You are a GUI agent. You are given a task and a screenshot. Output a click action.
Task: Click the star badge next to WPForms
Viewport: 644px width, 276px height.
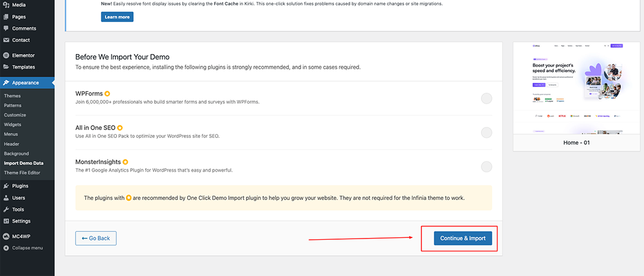107,94
